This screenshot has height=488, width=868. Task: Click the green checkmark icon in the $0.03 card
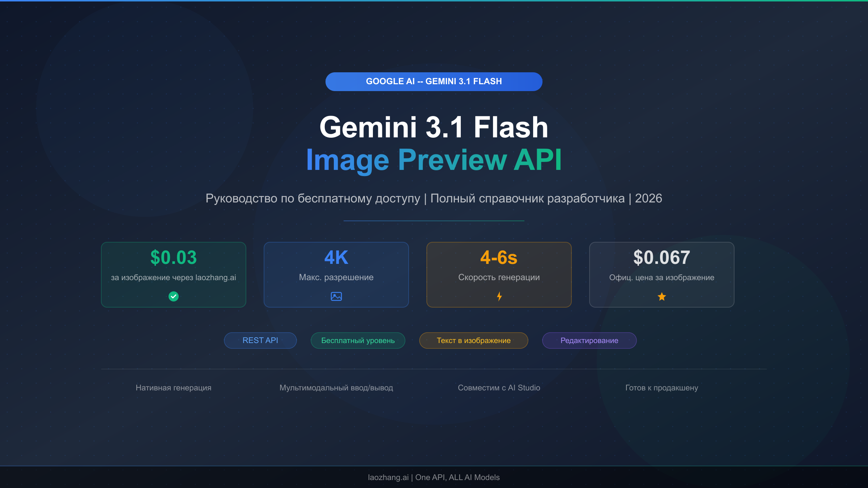point(174,296)
